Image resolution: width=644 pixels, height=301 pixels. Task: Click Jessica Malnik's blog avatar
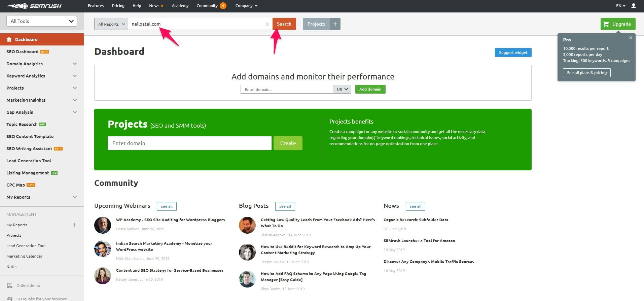[247, 252]
